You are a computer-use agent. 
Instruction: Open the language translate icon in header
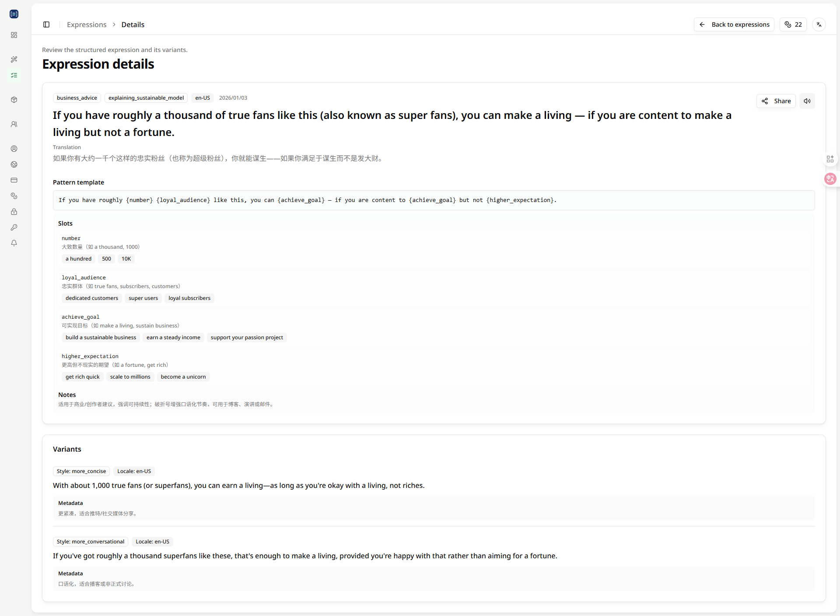tap(819, 24)
